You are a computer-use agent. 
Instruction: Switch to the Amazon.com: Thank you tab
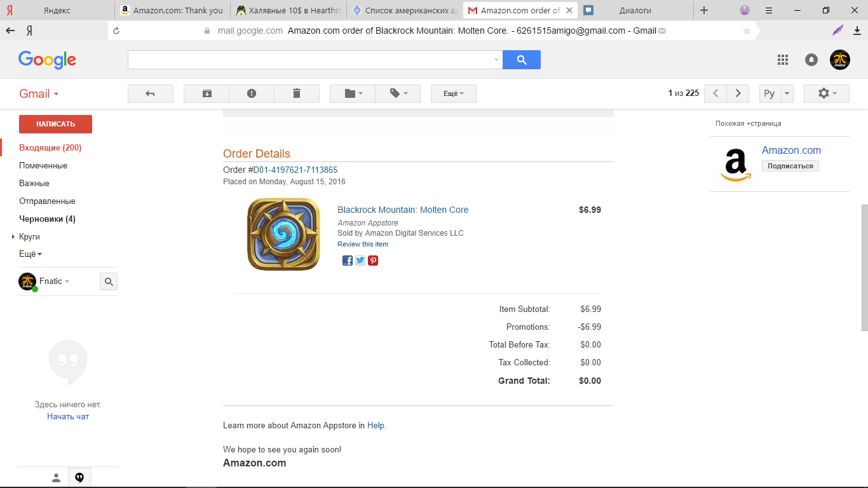pyautogui.click(x=172, y=10)
